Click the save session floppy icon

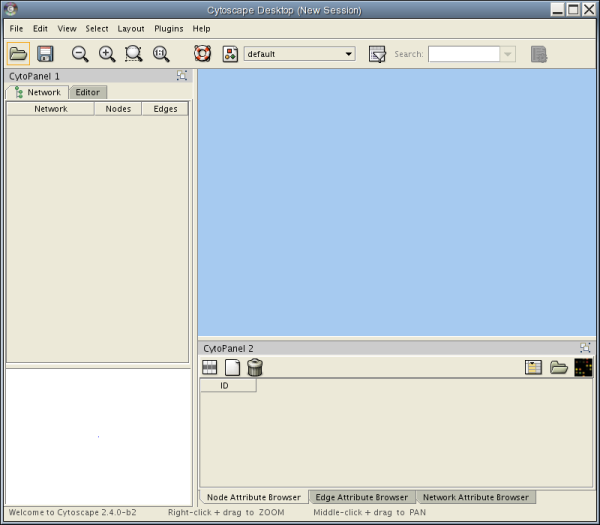(45, 54)
